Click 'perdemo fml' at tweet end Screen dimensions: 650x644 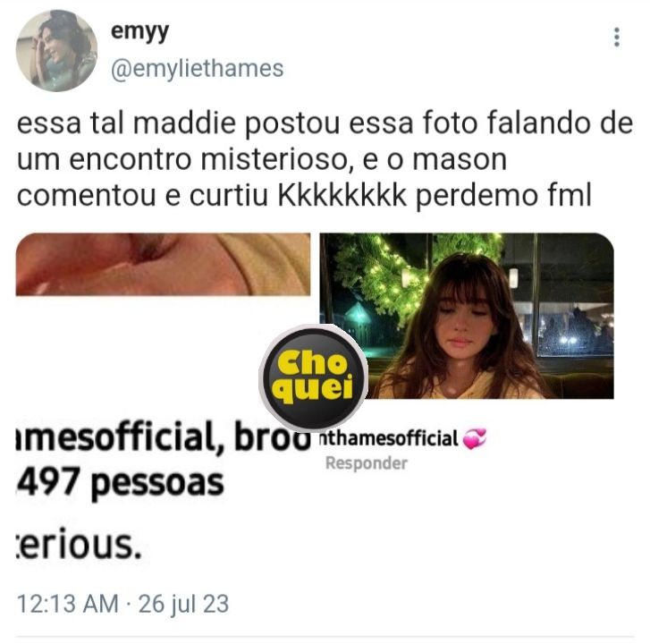[x=503, y=196]
